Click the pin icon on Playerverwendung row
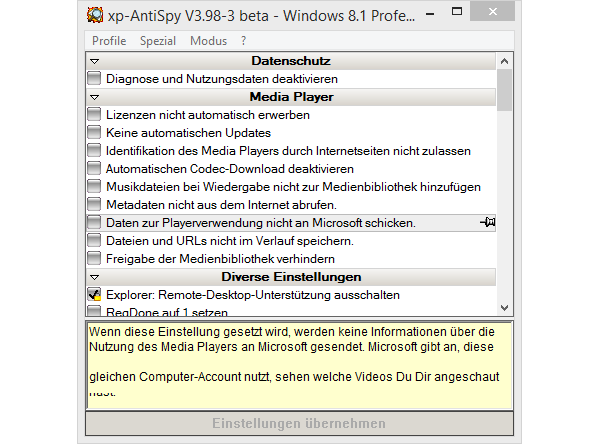 pyautogui.click(x=488, y=222)
